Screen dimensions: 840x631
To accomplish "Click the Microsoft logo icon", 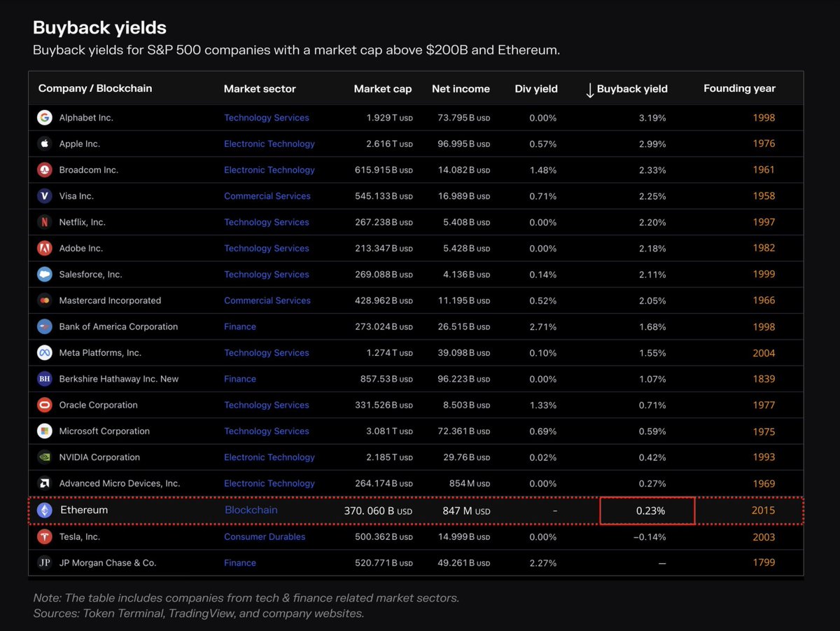I will click(44, 431).
